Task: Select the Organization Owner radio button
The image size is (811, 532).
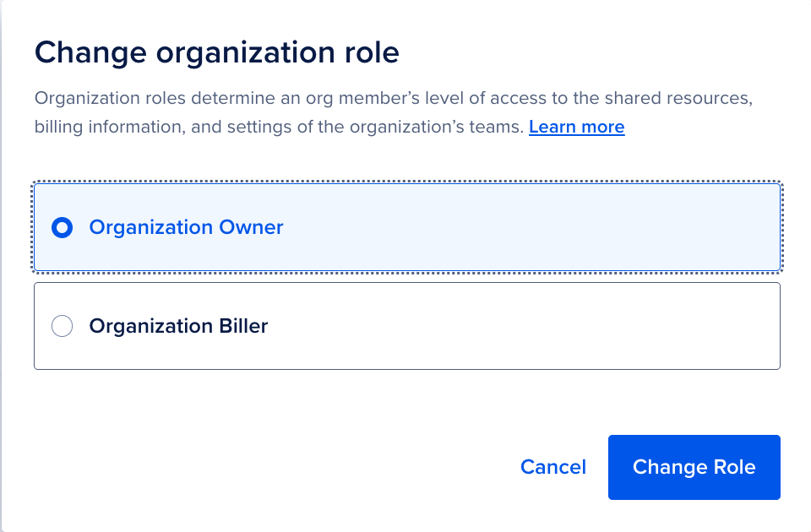Action: [x=62, y=228]
